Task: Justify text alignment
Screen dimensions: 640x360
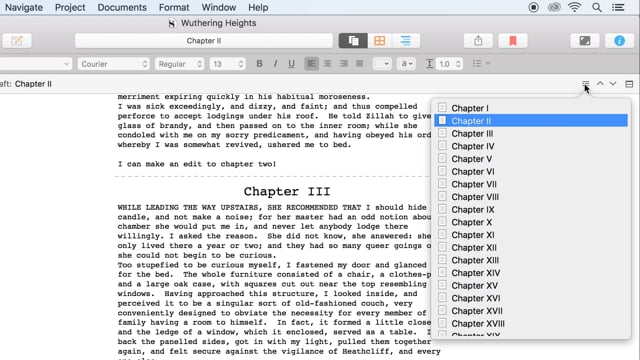Action: 360,64
